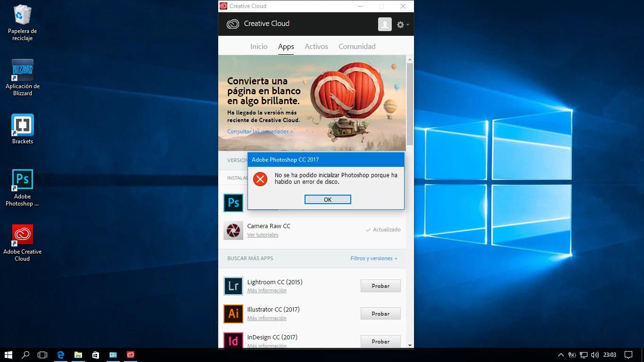Select the Brackets desktop icon

pos(23,129)
